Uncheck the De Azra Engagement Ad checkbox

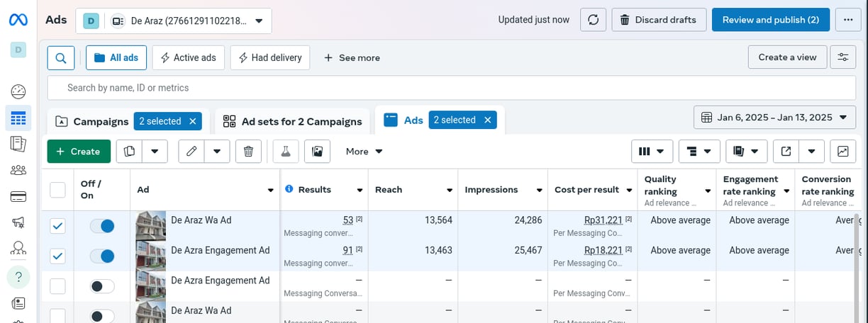pos(57,256)
